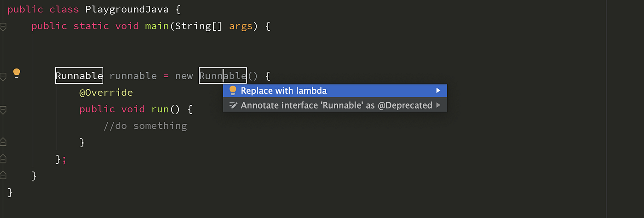Click the highlighted Runnable type before "runnable"
This screenshot has width=644, height=218.
79,76
